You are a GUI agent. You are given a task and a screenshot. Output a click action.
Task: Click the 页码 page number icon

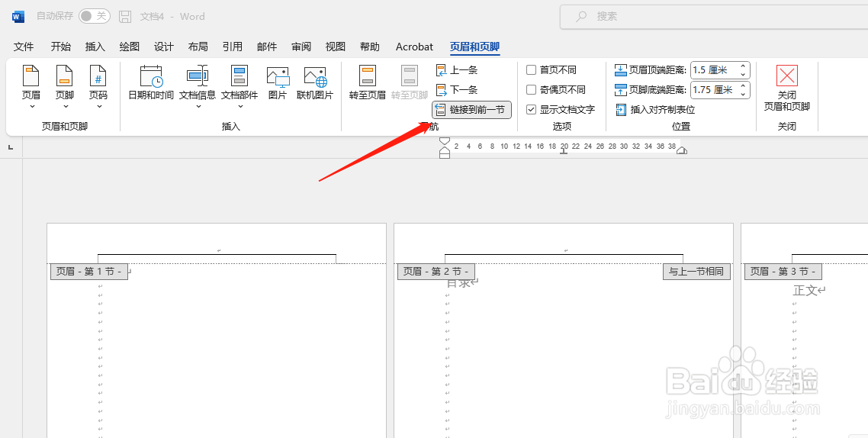[x=98, y=76]
